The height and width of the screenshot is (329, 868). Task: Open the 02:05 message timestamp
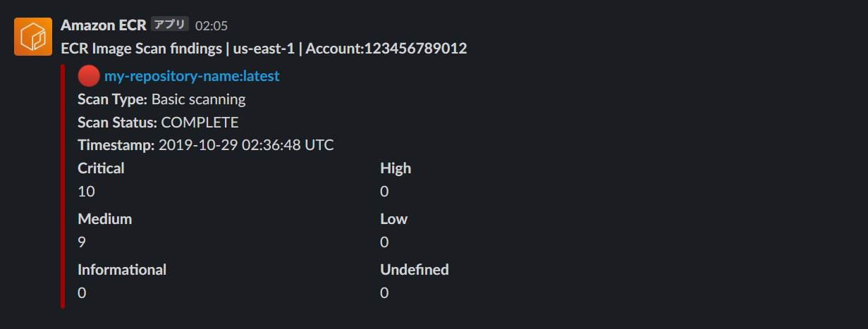(x=212, y=26)
